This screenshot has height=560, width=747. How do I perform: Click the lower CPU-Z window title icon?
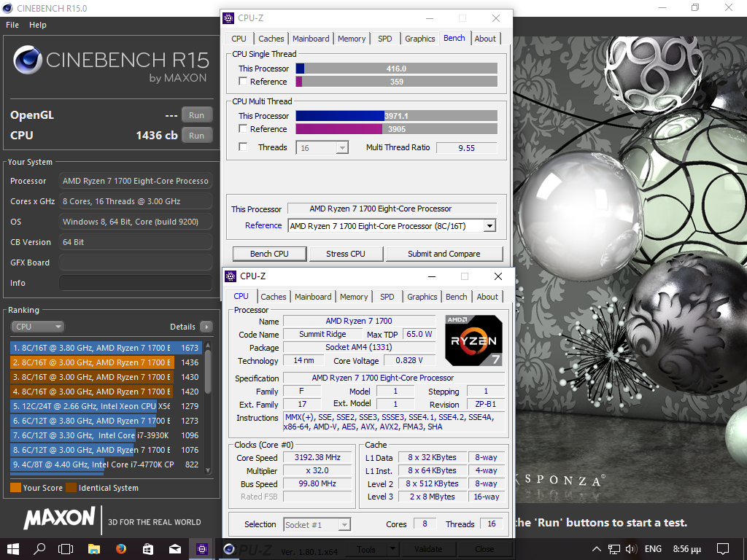tap(231, 276)
